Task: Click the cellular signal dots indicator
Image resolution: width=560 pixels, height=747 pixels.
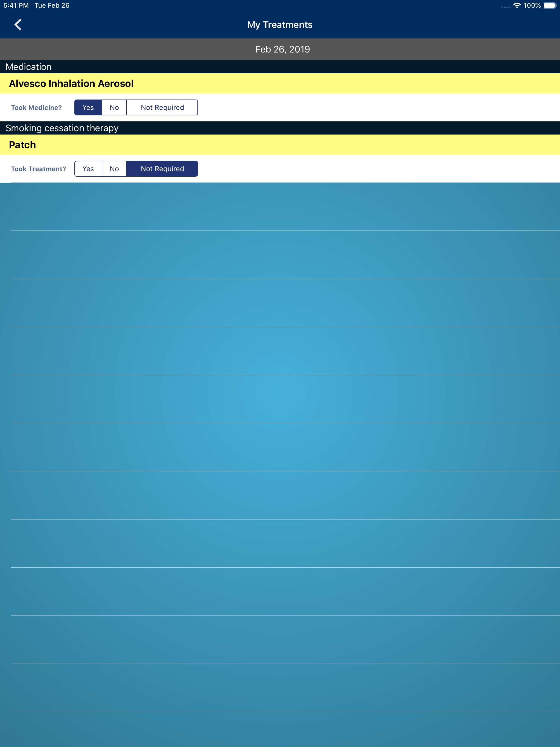Action: [x=505, y=7]
